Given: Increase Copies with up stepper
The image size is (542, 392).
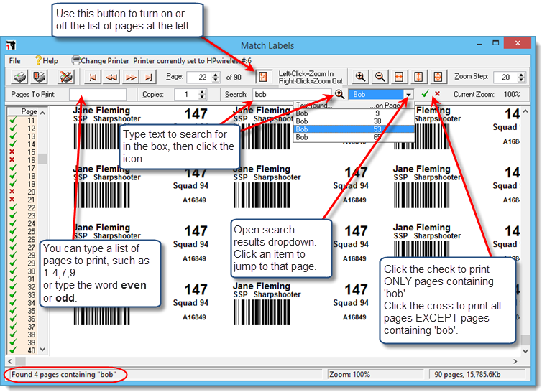Looking at the screenshot, I should point(203,92).
